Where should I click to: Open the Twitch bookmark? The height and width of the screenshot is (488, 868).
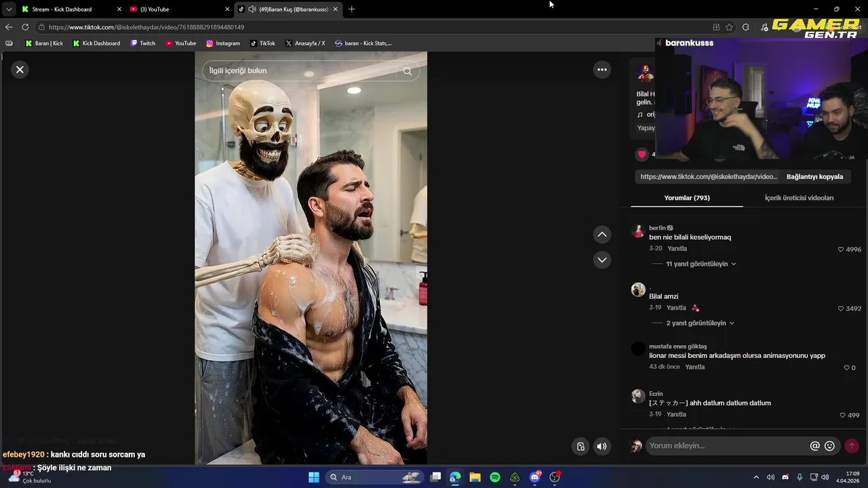coord(143,43)
